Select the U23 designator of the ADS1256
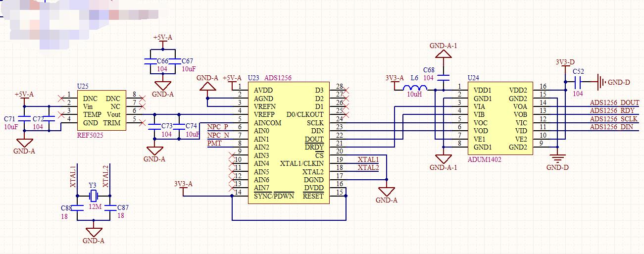The image size is (644, 254). click(253, 78)
